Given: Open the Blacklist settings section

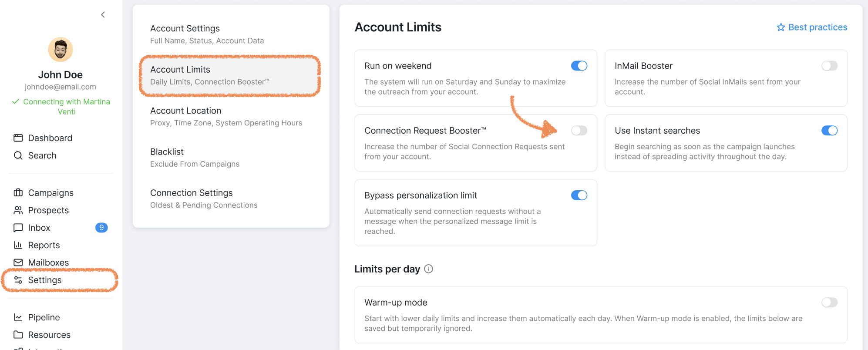Looking at the screenshot, I should point(231,158).
